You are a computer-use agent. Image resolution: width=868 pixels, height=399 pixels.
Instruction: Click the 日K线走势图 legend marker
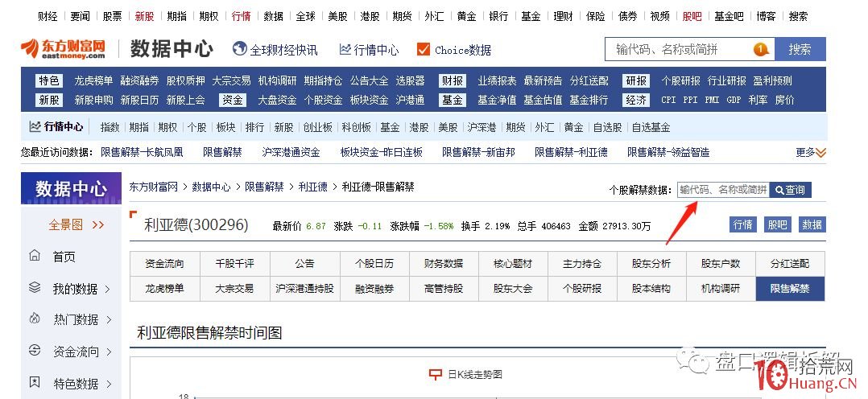(x=436, y=375)
